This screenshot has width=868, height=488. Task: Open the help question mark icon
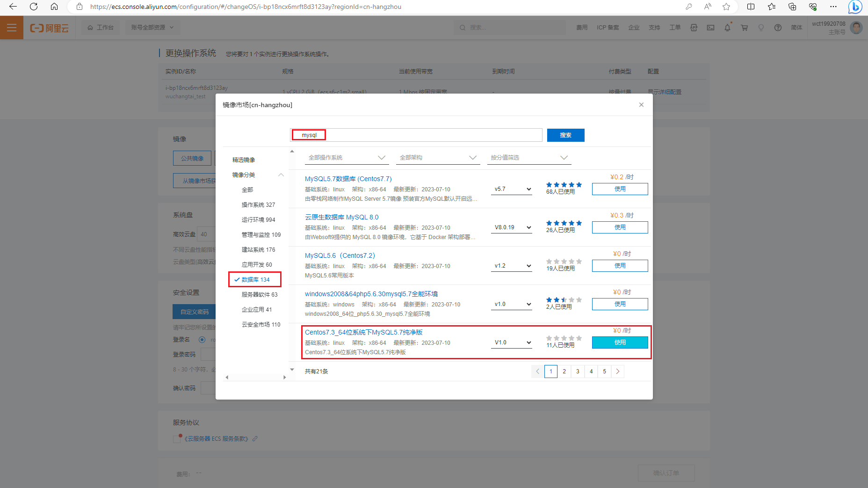point(778,28)
